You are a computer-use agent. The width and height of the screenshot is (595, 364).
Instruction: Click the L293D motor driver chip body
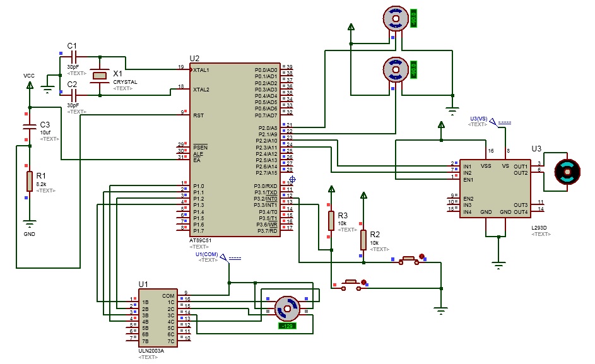(495, 188)
